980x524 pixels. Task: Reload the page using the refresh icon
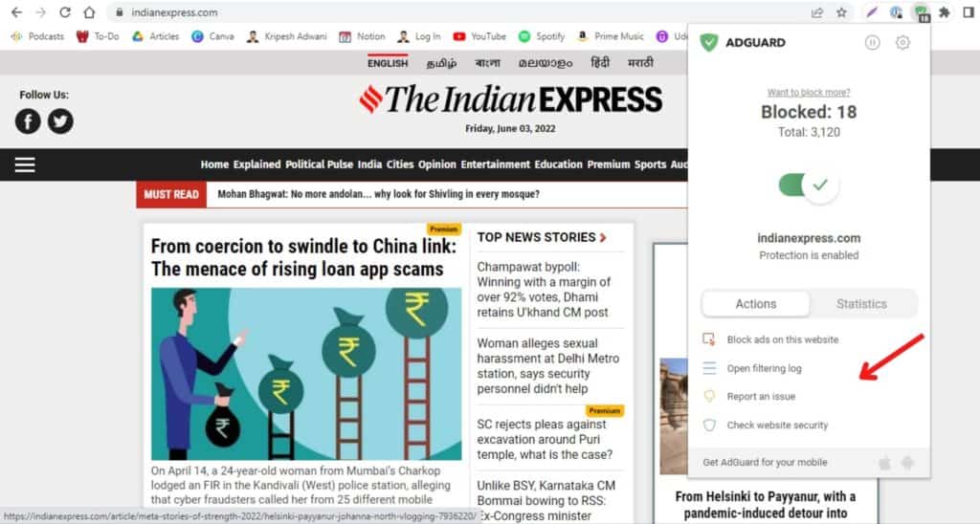pos(65,12)
